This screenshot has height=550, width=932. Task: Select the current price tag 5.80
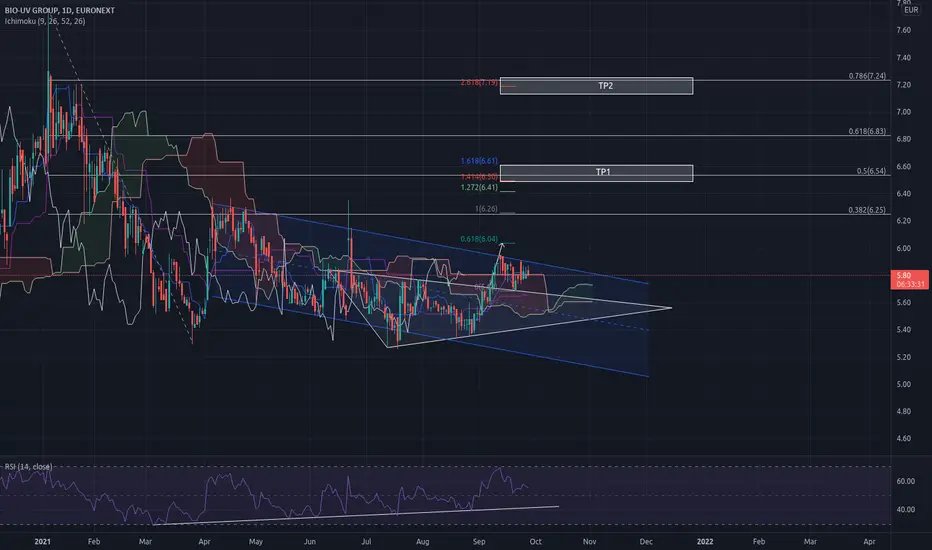pos(910,279)
